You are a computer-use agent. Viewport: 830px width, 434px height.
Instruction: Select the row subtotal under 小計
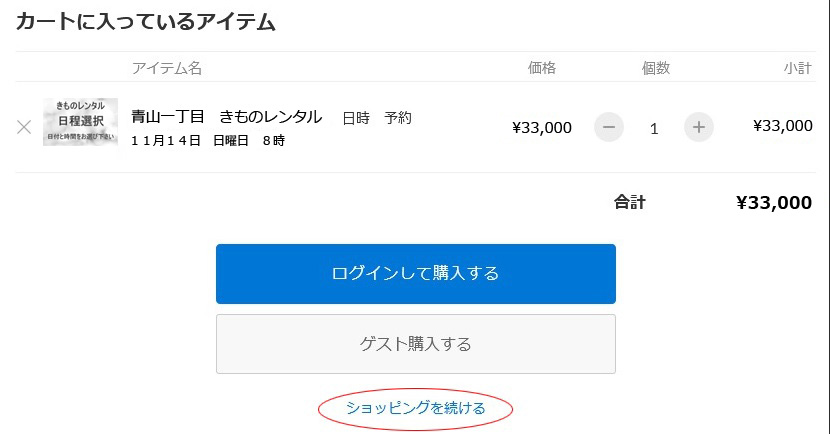783,126
